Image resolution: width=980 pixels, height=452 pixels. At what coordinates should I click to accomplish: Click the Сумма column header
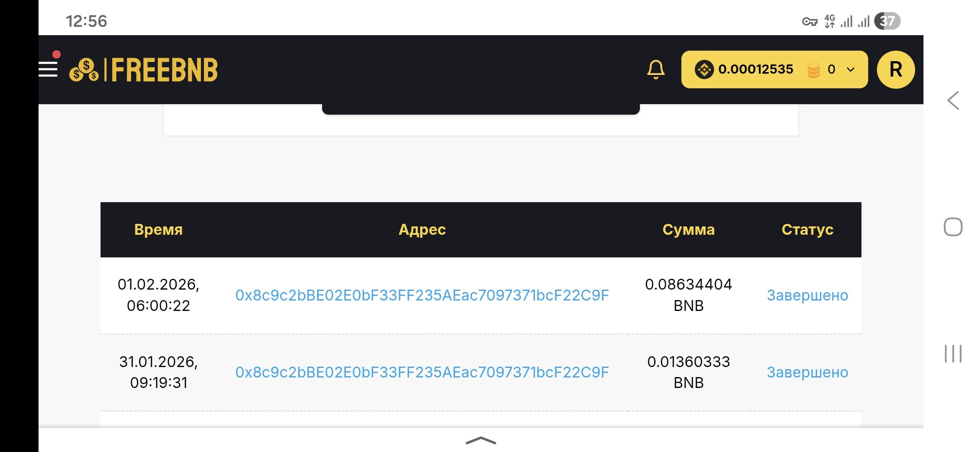[689, 230]
